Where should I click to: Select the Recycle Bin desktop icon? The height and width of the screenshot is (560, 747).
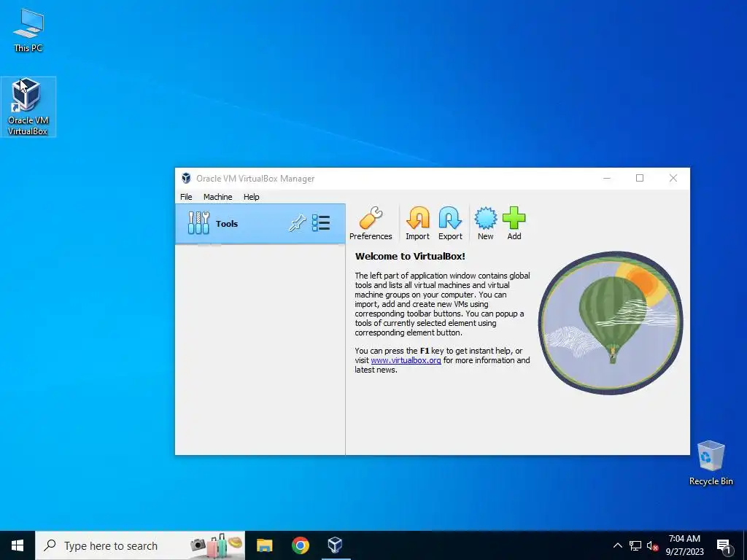pyautogui.click(x=711, y=463)
